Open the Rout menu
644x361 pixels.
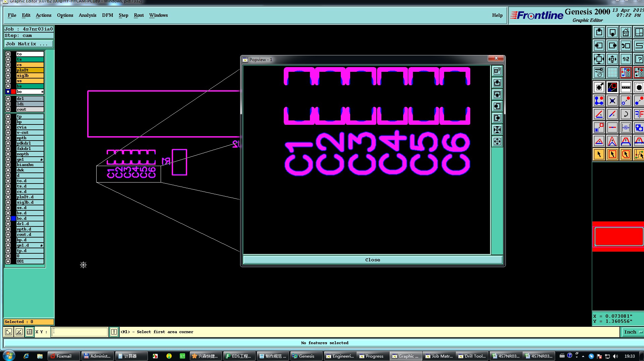coord(139,15)
